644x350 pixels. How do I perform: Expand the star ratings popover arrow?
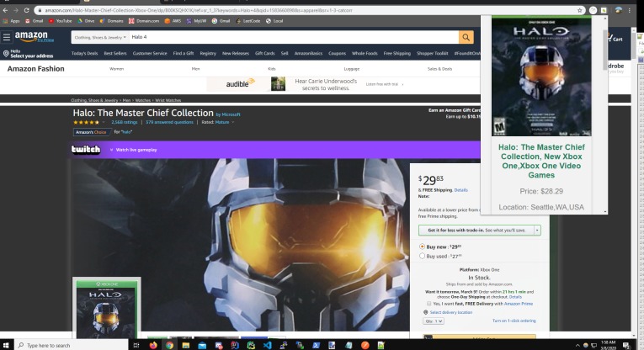click(103, 122)
